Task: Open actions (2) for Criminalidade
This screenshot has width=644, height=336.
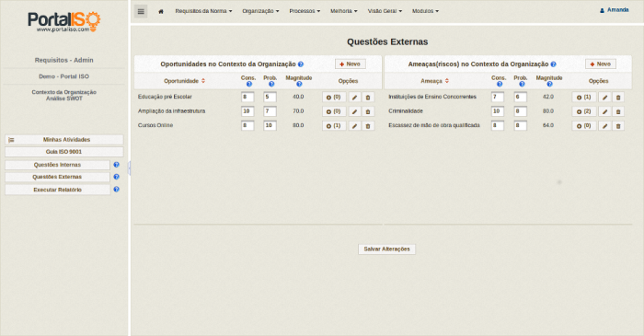Action: click(584, 111)
